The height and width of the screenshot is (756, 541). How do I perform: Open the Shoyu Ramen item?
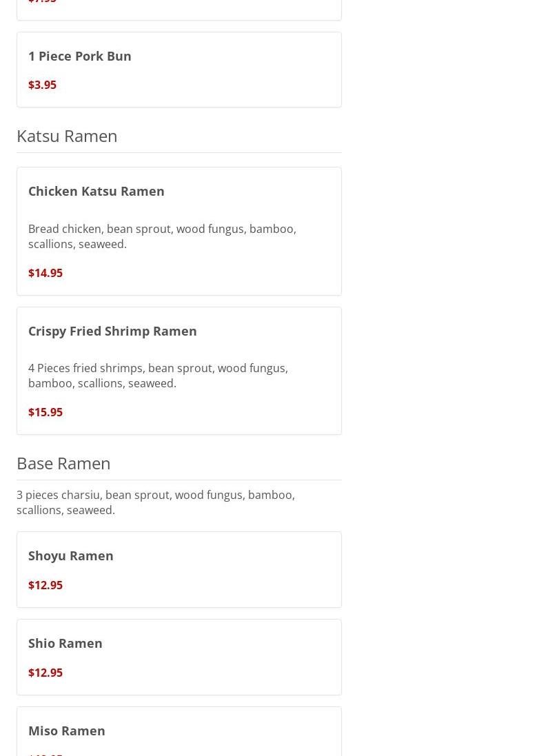tap(71, 555)
